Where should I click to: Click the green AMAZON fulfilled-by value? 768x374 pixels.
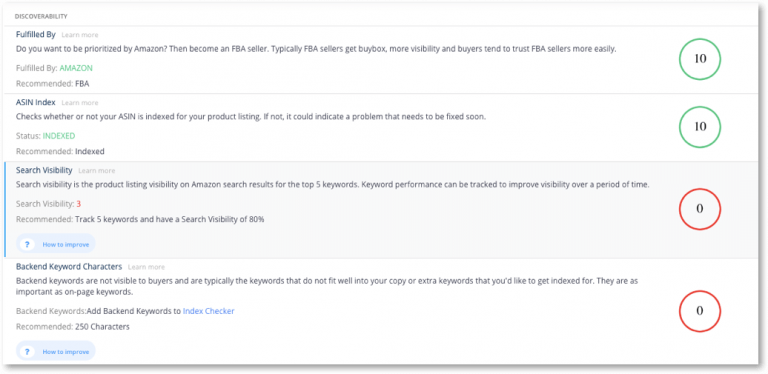[x=76, y=68]
